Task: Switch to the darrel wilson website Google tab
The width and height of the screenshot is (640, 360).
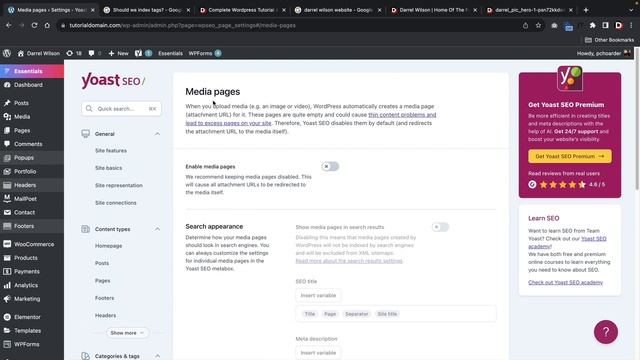Action: pos(338,10)
